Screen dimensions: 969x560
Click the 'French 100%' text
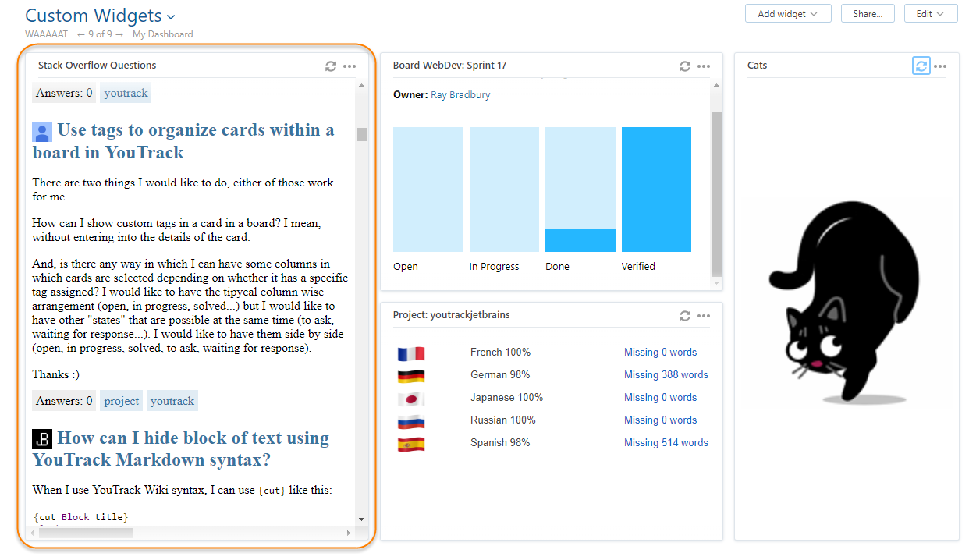point(500,353)
